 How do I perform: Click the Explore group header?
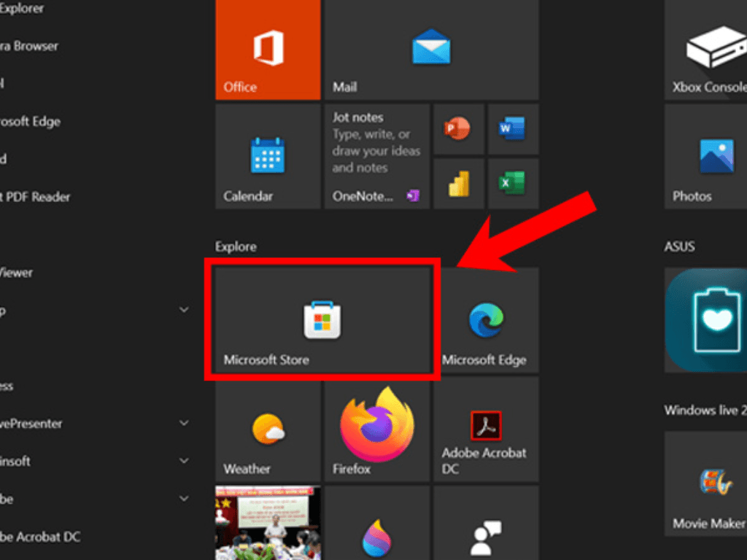236,246
